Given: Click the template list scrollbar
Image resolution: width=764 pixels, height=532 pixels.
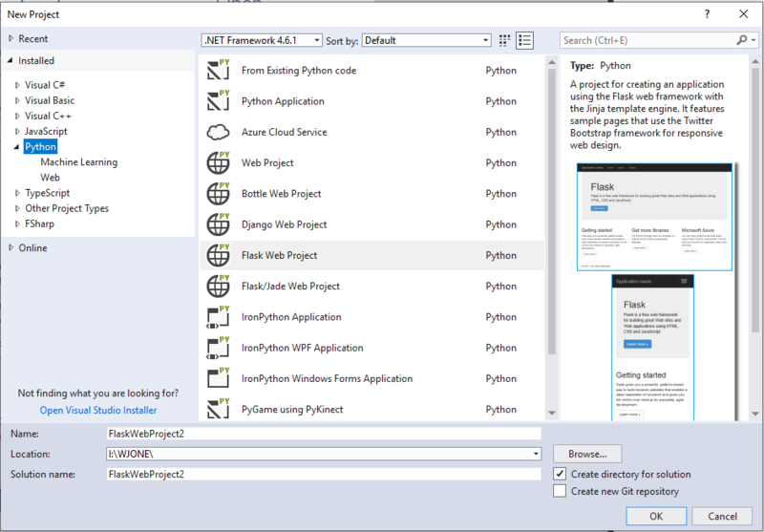Looking at the screenshot, I should pyautogui.click(x=552, y=211).
